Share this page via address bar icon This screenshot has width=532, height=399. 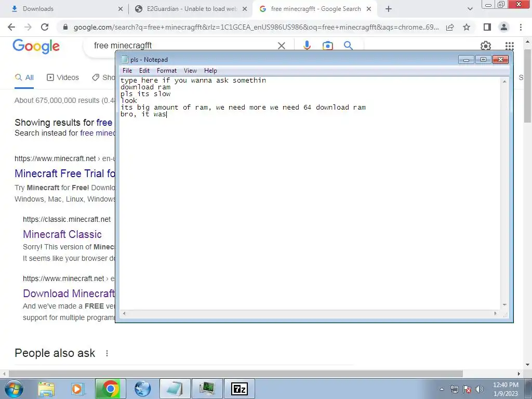(450, 27)
